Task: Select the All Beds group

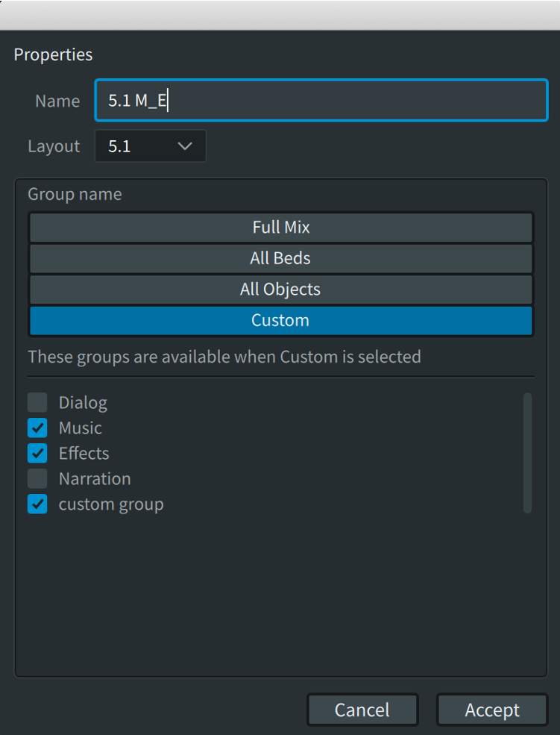Action: [x=280, y=258]
